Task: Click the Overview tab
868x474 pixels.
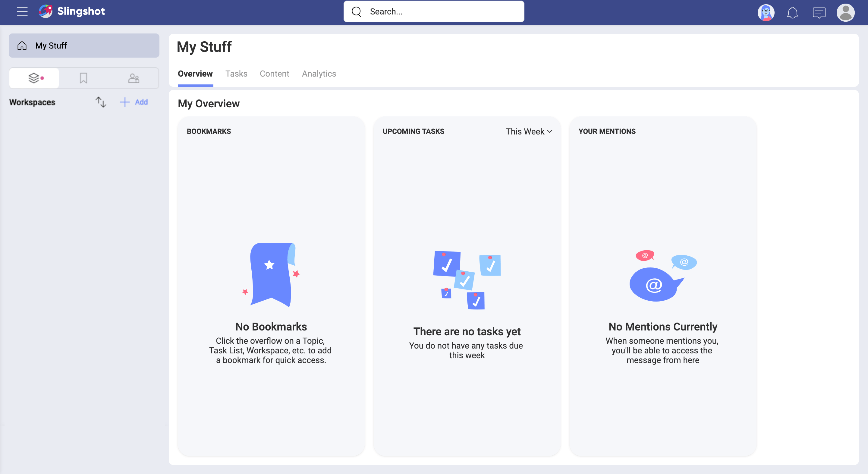Action: (x=195, y=74)
